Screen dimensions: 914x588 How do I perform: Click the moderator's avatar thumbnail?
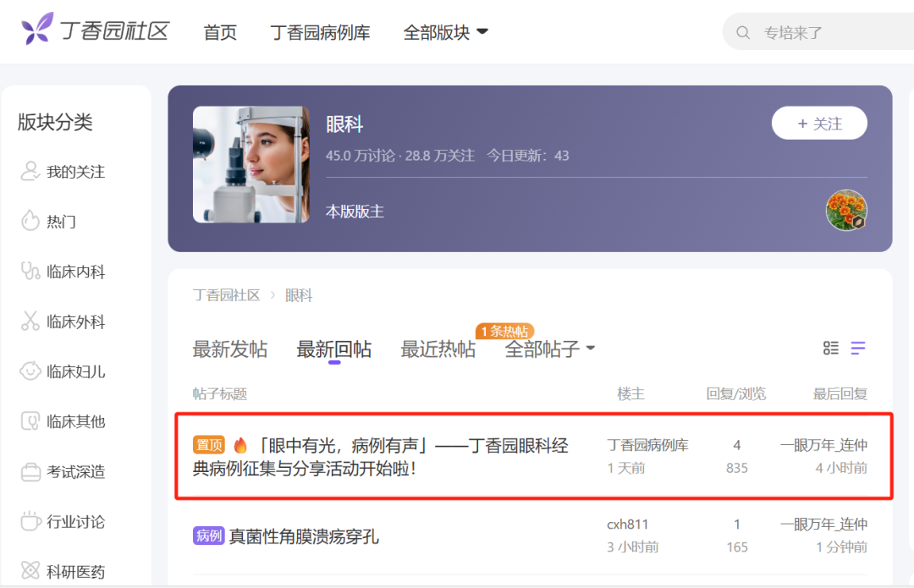pos(846,210)
